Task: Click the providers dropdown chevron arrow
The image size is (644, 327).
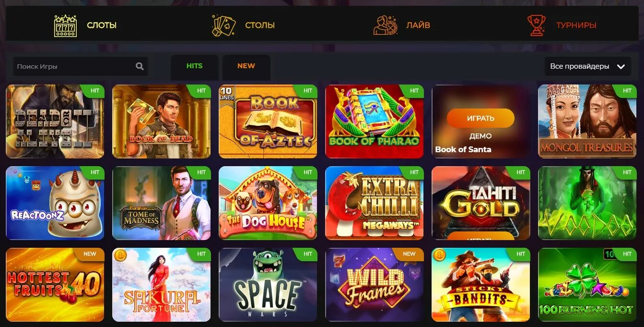Action: tap(621, 67)
